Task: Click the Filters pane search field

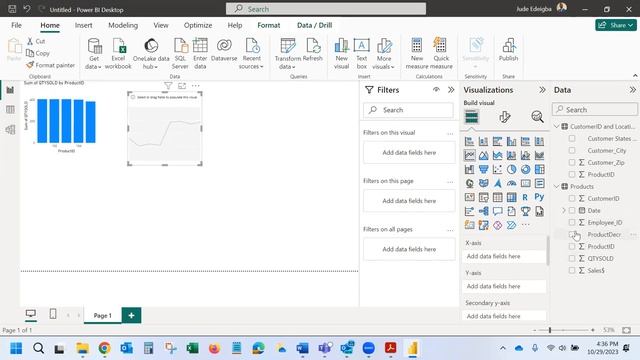Action: pyautogui.click(x=408, y=110)
